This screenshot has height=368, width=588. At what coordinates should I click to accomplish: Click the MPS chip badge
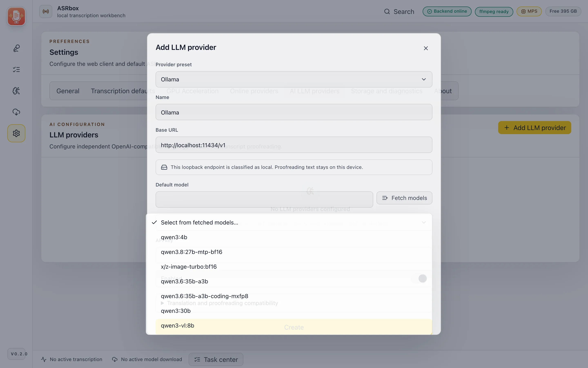tap(529, 11)
